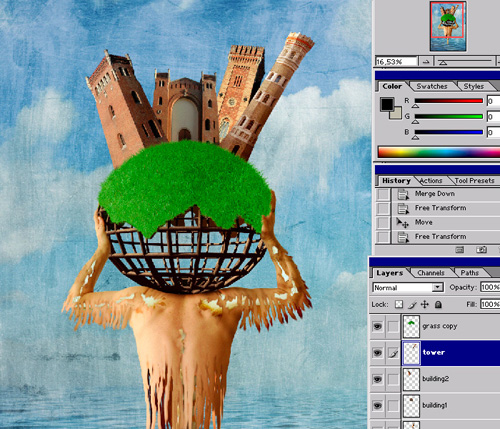
Task: Set history brush source beside last Free Transform
Action: coord(383,237)
